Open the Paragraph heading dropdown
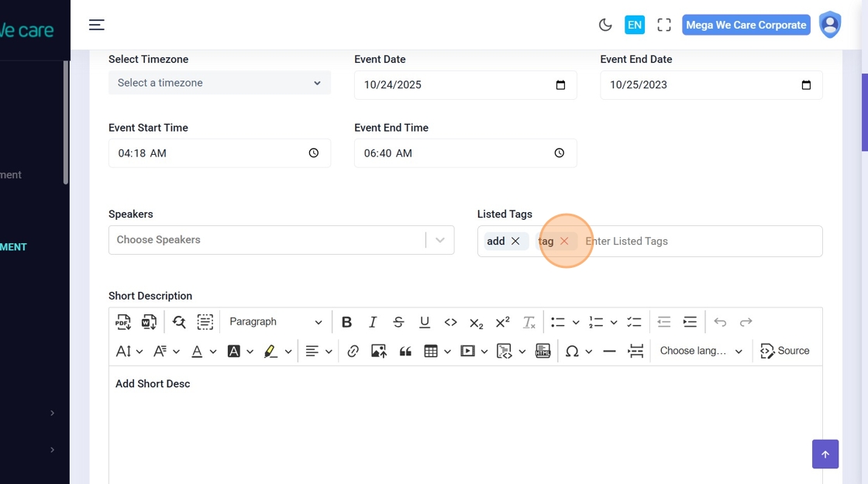 [275, 322]
